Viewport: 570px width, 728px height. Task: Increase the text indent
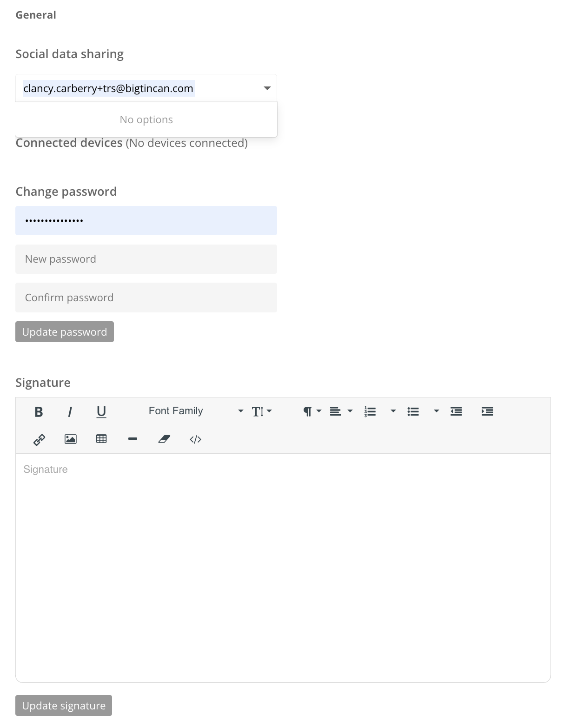[487, 411]
